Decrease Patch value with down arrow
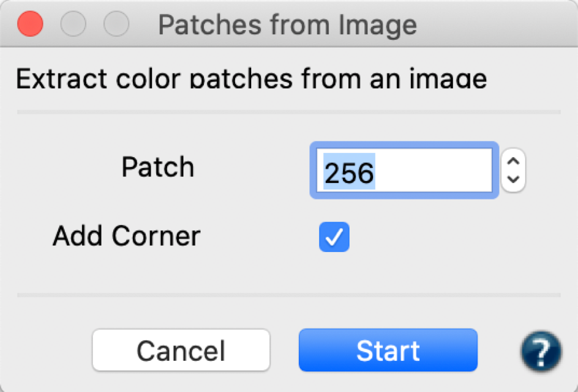 click(513, 179)
